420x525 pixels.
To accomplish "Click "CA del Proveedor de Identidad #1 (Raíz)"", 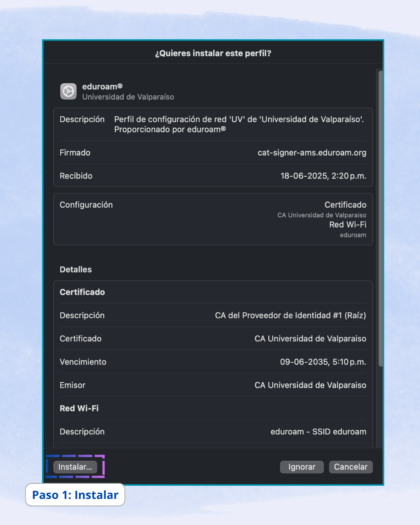I will 290,315.
